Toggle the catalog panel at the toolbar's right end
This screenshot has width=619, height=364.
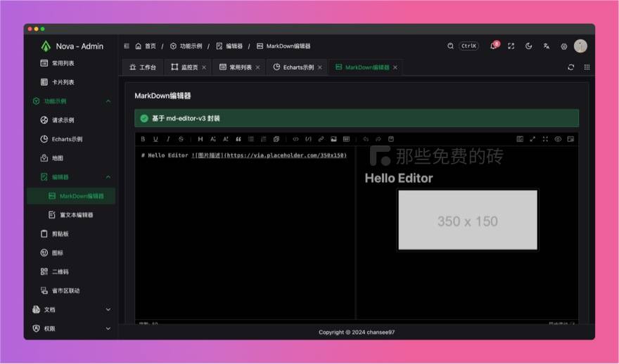(x=570, y=139)
